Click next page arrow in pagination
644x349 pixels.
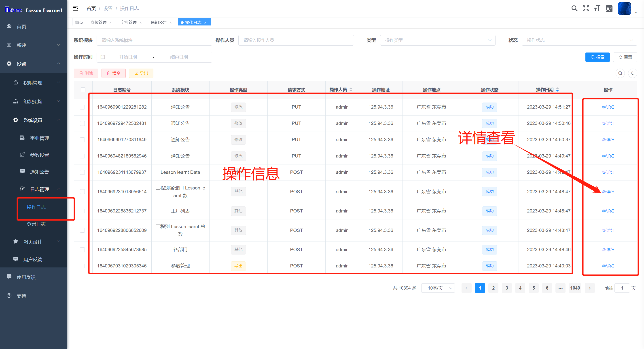590,288
